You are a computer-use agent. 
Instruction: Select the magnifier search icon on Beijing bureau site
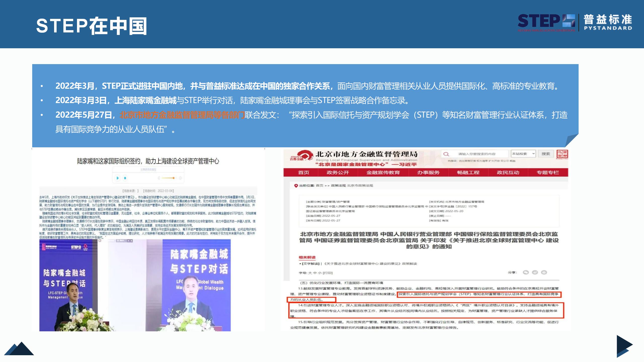[x=446, y=154]
